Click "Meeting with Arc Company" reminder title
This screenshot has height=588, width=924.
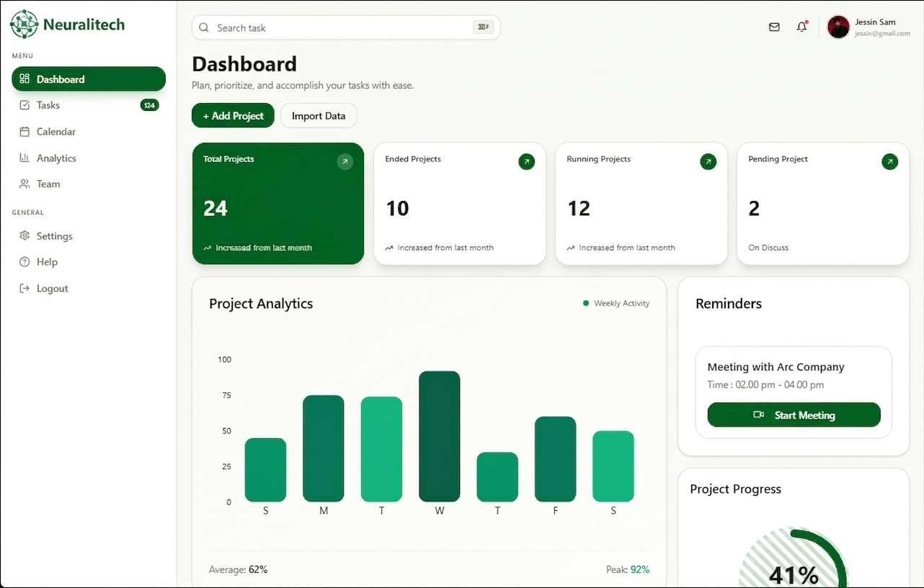point(776,367)
